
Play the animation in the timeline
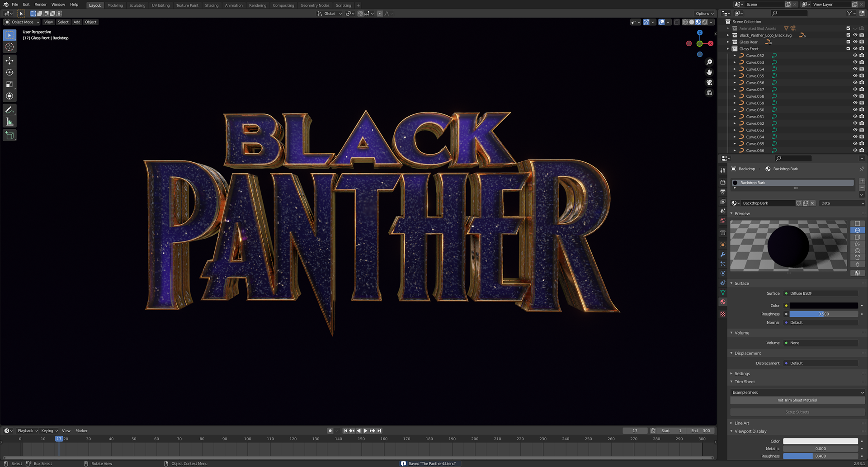tap(365, 431)
